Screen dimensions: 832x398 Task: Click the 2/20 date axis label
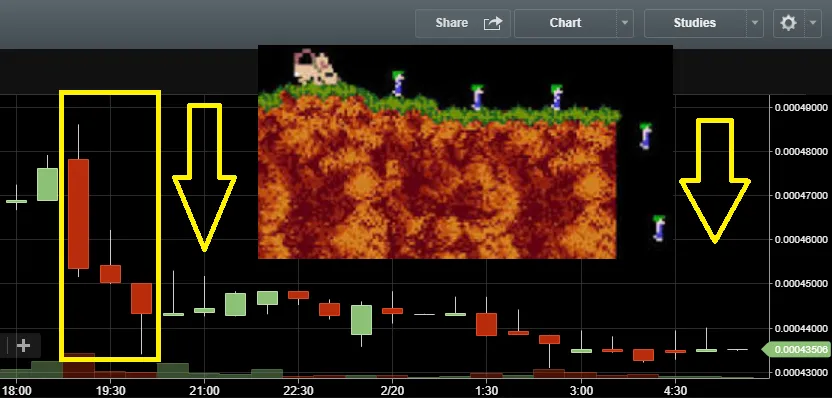393,391
